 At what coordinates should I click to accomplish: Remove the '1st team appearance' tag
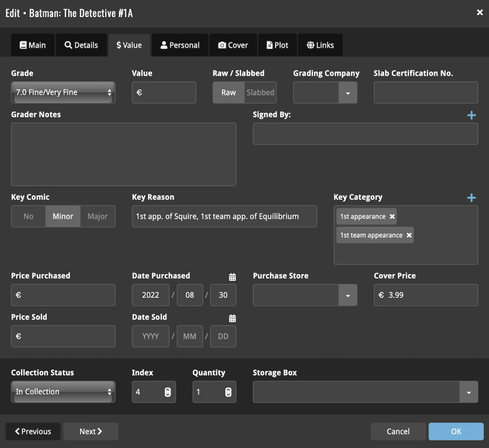coord(409,235)
